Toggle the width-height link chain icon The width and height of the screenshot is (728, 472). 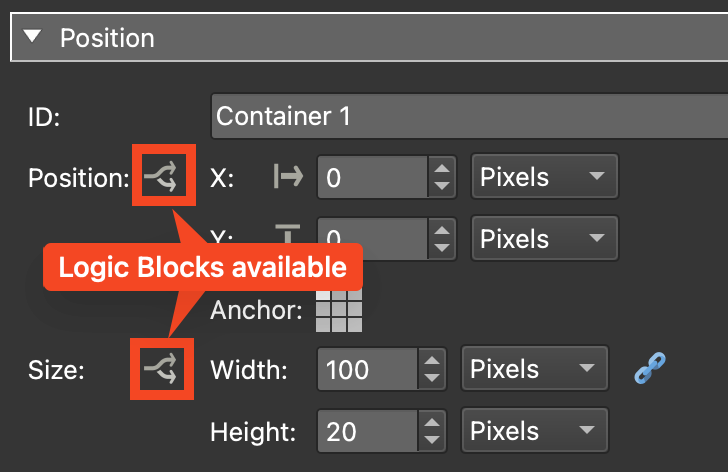pyautogui.click(x=650, y=370)
